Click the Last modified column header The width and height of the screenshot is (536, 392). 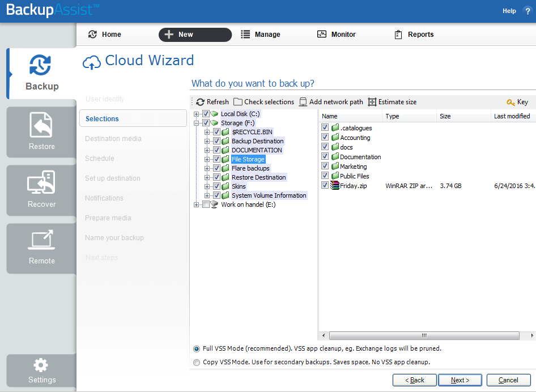coord(513,116)
